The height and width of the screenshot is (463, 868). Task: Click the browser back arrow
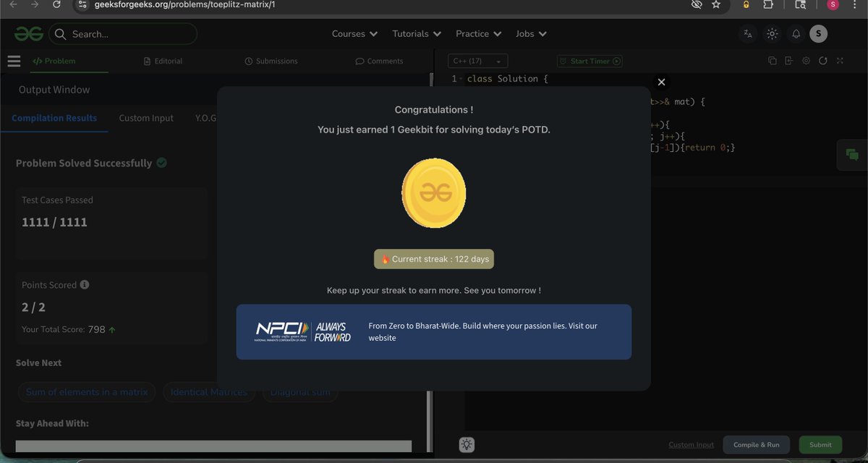coord(14,4)
